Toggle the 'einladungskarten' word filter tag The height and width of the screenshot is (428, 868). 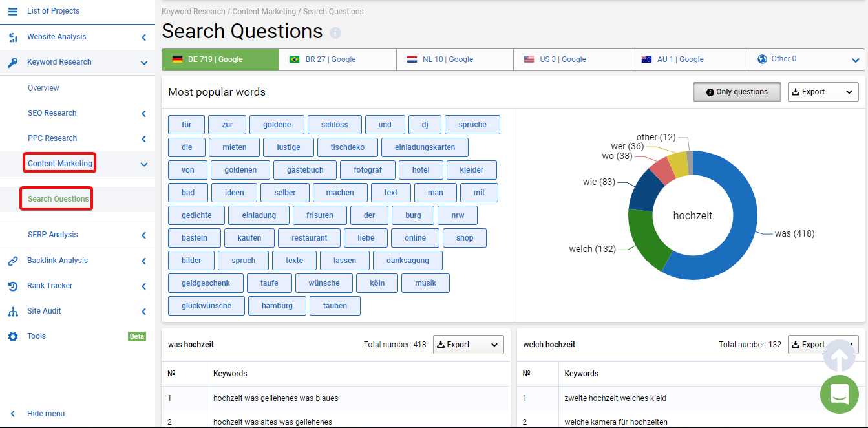pos(425,147)
